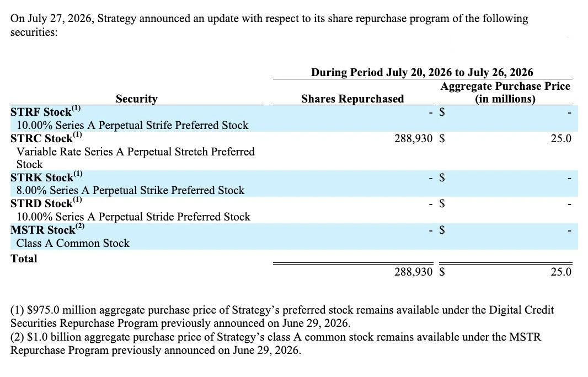
Task: Click the 288,930 value in STRC row
Action: [413, 138]
